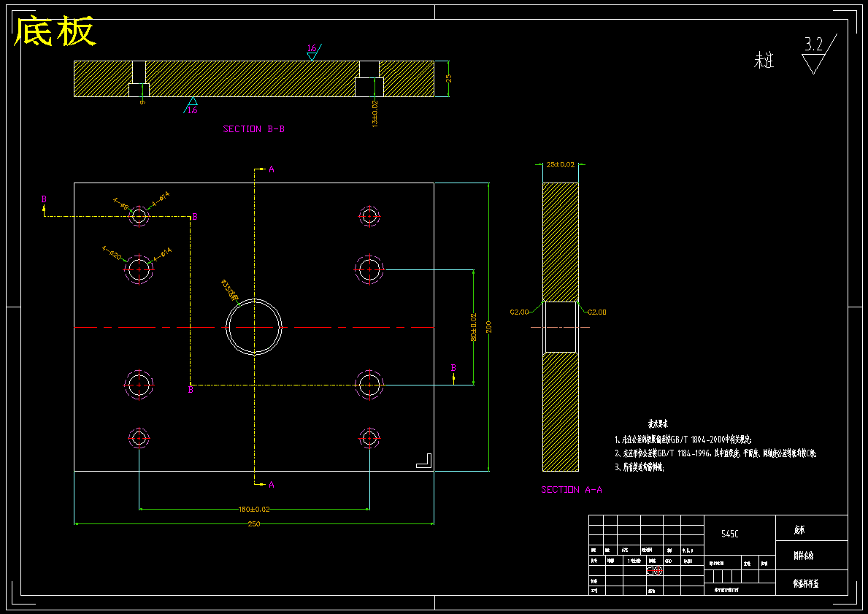868x614 pixels.
Task: Click the 1.6 roughness symbol below section B-B
Action: (x=191, y=105)
